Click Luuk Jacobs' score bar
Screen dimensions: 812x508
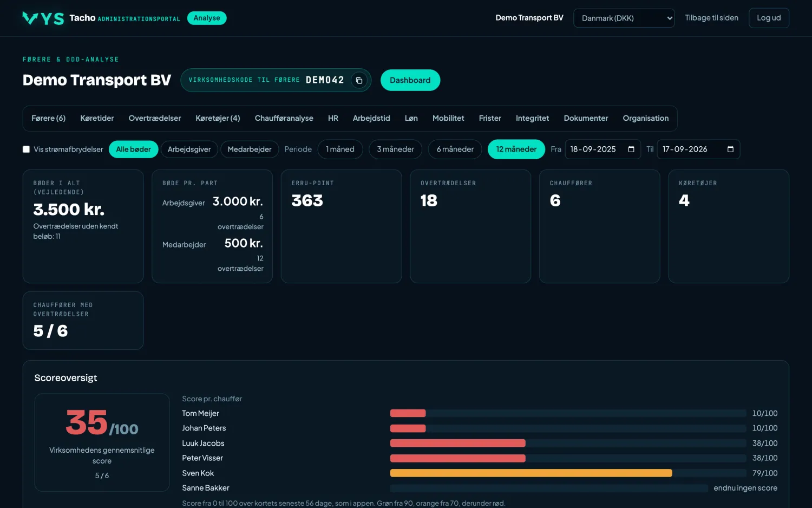pyautogui.click(x=458, y=443)
